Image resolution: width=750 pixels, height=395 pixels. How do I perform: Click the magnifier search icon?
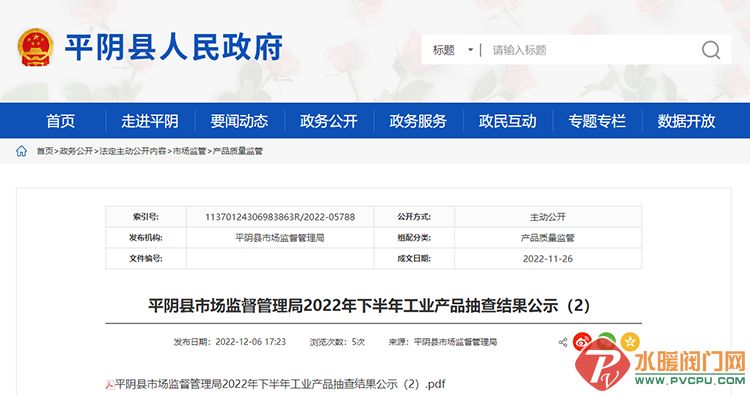pyautogui.click(x=711, y=50)
